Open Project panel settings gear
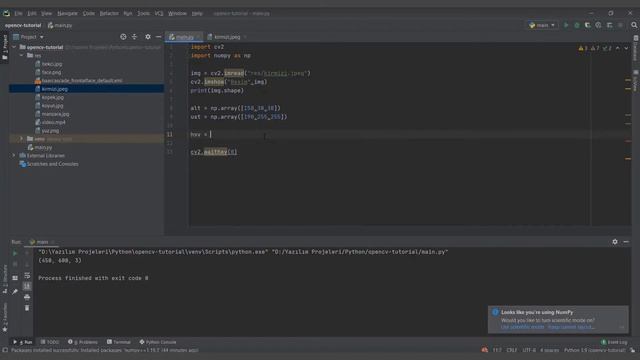 click(148, 37)
